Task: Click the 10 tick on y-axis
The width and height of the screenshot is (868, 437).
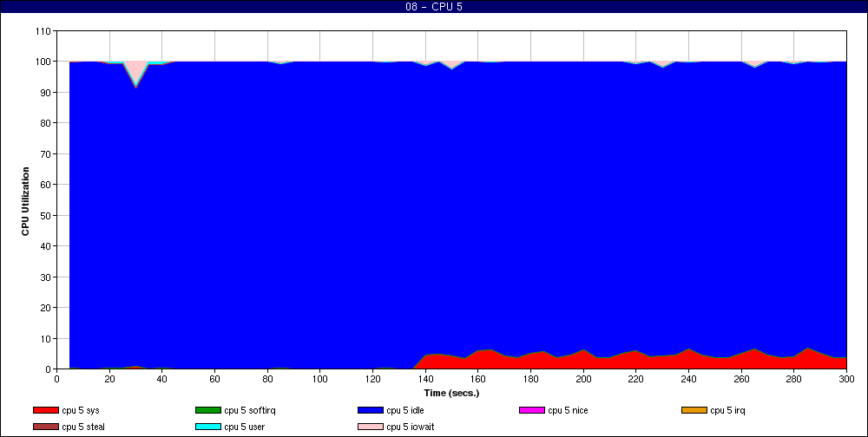Action: (x=46, y=338)
